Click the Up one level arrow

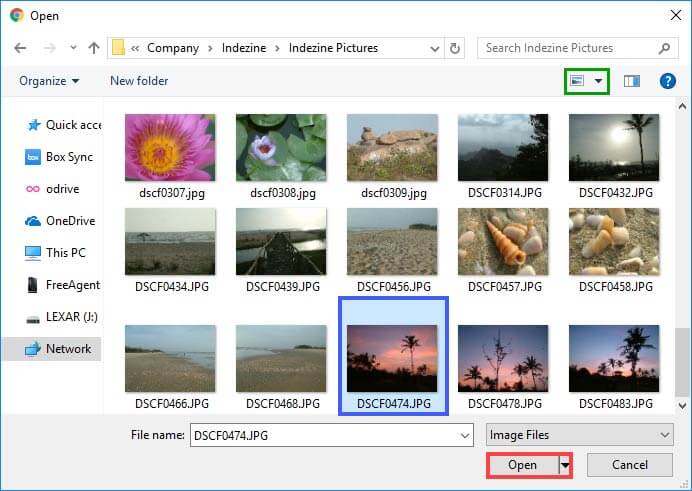click(x=93, y=48)
